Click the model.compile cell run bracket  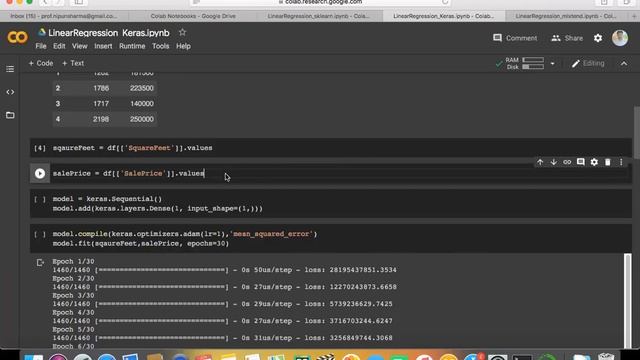tap(40, 234)
